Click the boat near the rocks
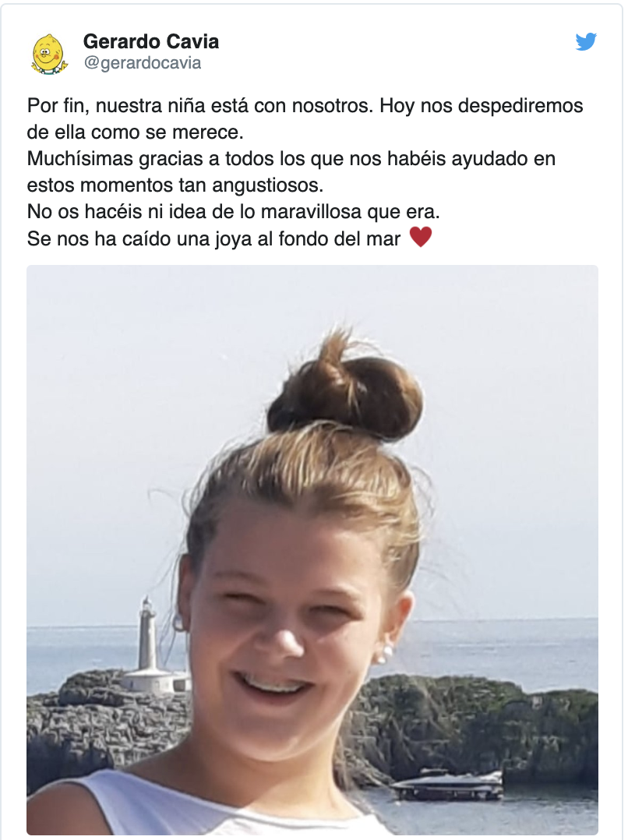Image resolution: width=628 pixels, height=840 pixels. [x=447, y=785]
